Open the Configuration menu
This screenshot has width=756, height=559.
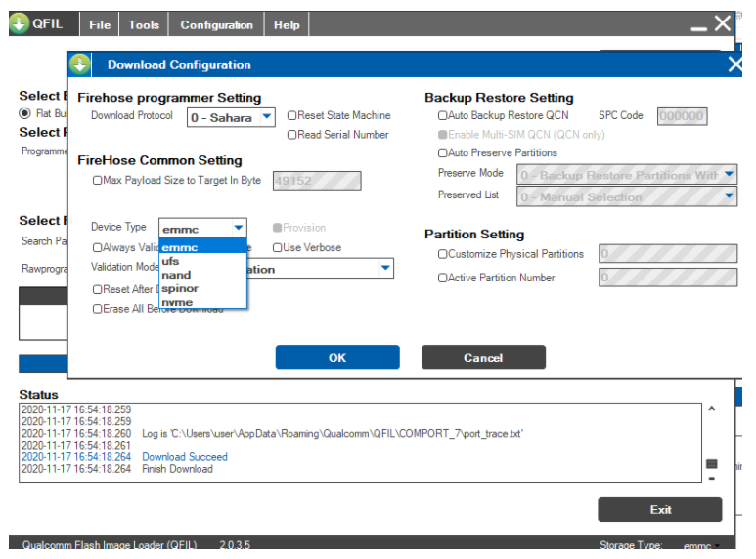[x=216, y=24]
